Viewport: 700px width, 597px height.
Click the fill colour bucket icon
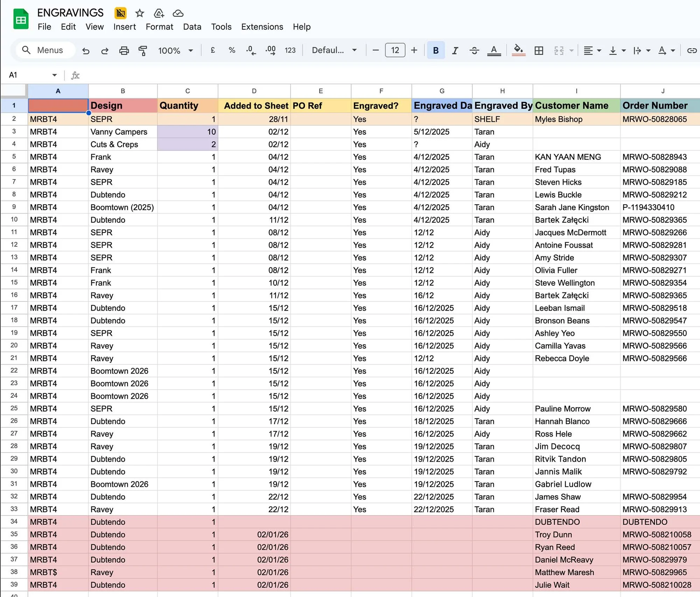pyautogui.click(x=518, y=50)
